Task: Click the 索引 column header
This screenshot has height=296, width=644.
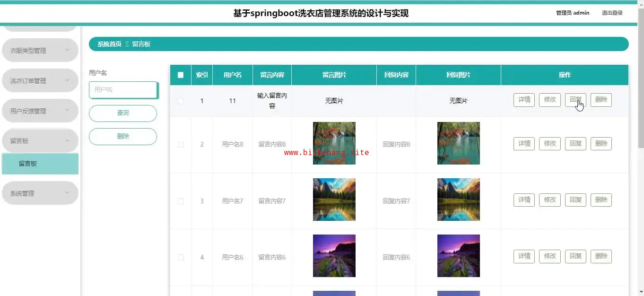Action: point(202,75)
